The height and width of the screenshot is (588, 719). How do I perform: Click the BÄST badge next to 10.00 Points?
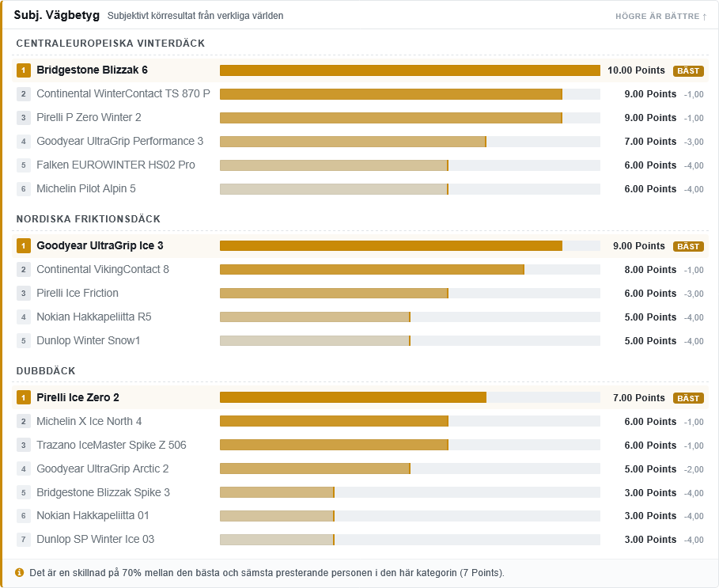click(688, 70)
